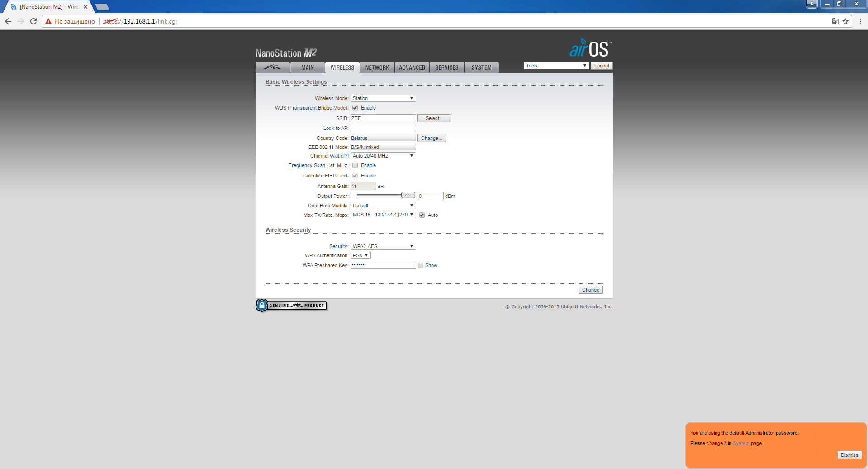Click the translate page icon
Viewport: 868px width, 469px height.
[835, 21]
